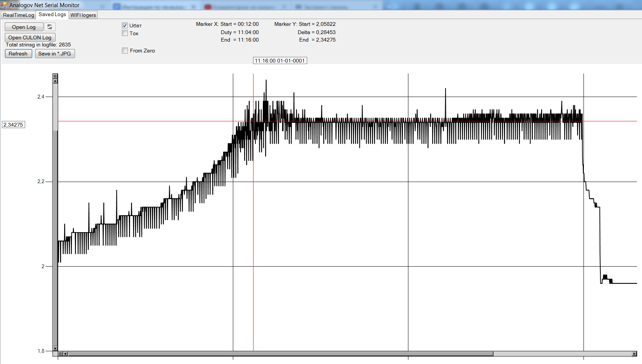Select the Saved Logs tab
Screen dimensions: 642x364
click(52, 15)
